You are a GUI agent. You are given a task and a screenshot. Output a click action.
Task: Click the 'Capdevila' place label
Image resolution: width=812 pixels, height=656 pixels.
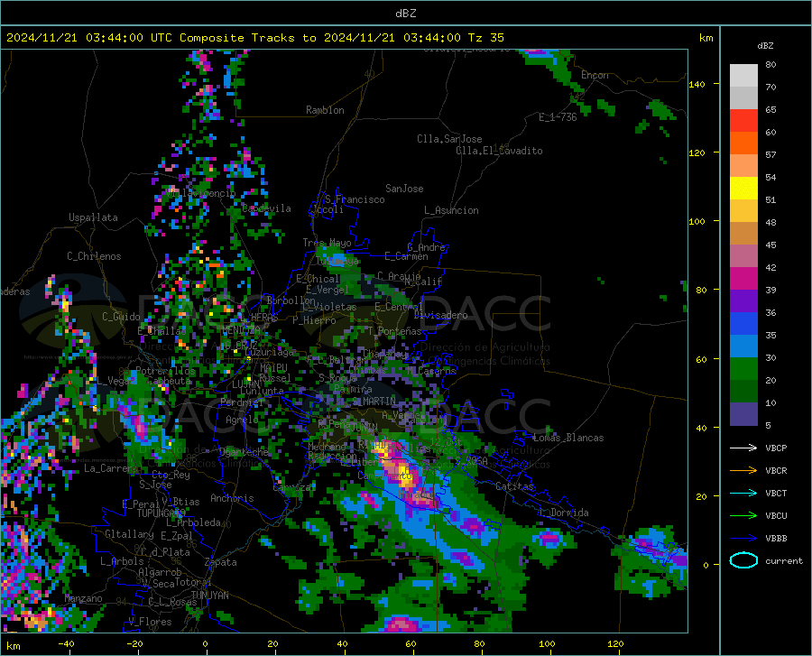tap(266, 208)
